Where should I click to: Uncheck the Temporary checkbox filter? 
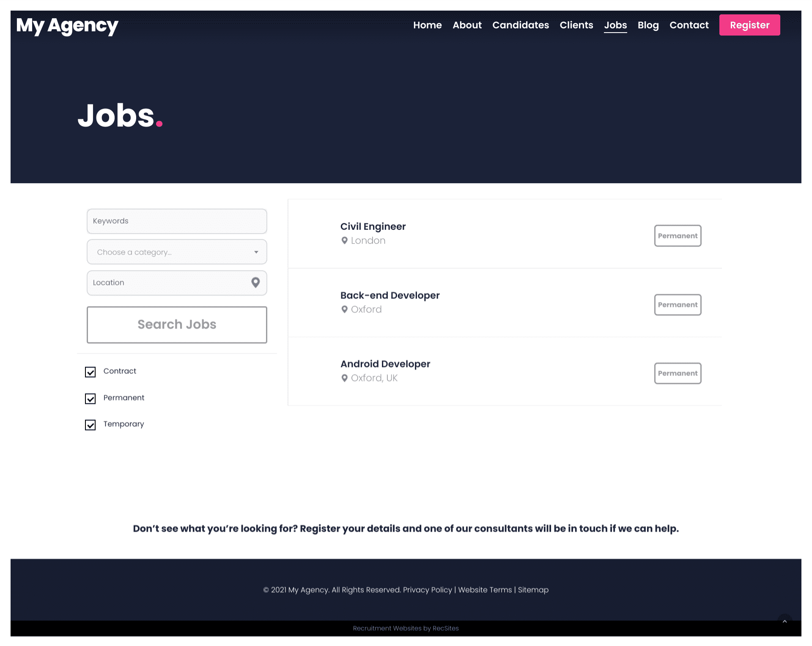[91, 424]
